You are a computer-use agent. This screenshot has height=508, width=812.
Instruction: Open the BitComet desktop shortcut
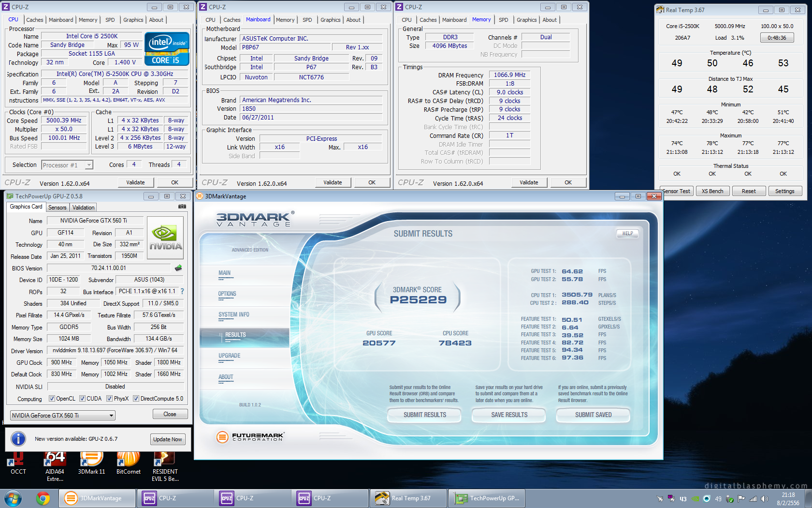[129, 464]
